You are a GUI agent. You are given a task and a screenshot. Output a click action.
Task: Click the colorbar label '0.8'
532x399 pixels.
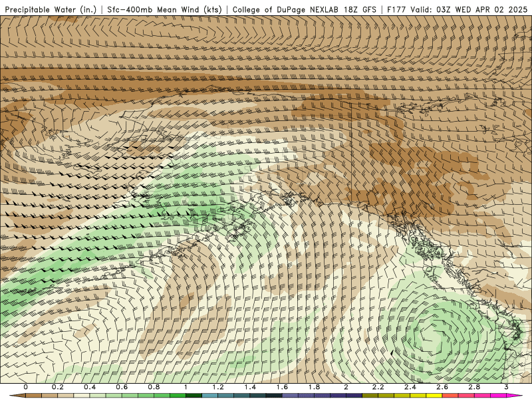(x=154, y=388)
